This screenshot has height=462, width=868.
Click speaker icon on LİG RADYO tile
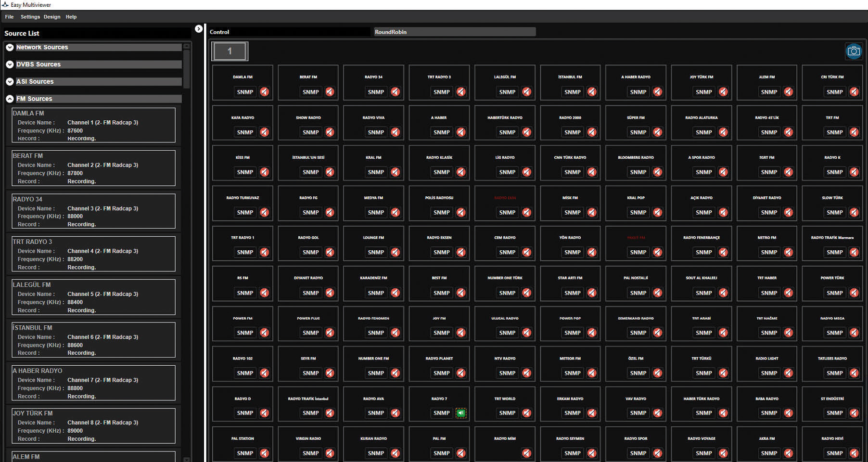click(527, 172)
